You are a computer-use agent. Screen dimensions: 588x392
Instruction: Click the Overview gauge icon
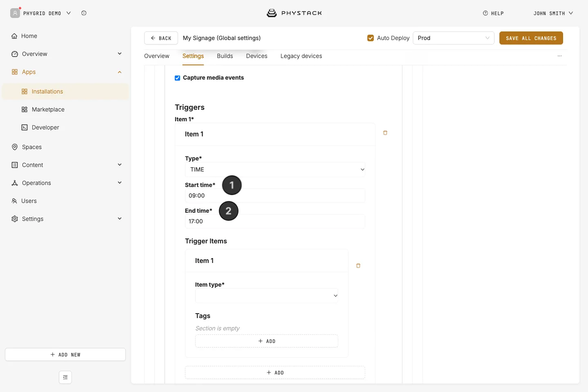15,54
